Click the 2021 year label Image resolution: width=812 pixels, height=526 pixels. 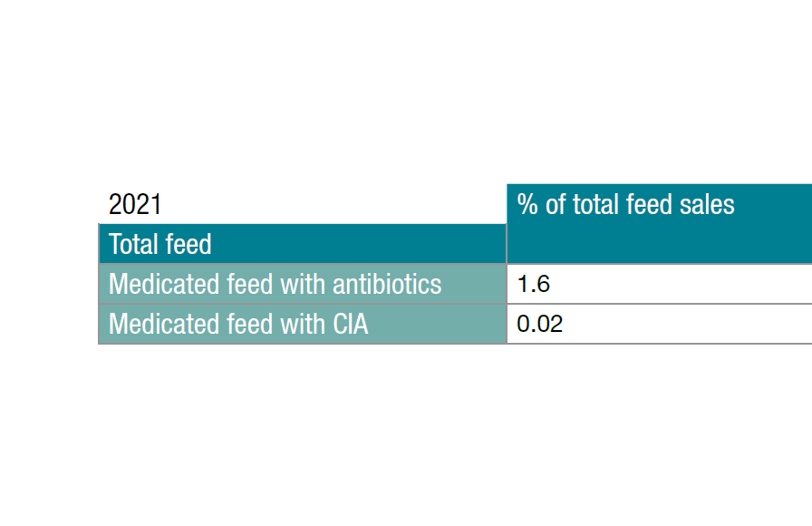pos(135,204)
